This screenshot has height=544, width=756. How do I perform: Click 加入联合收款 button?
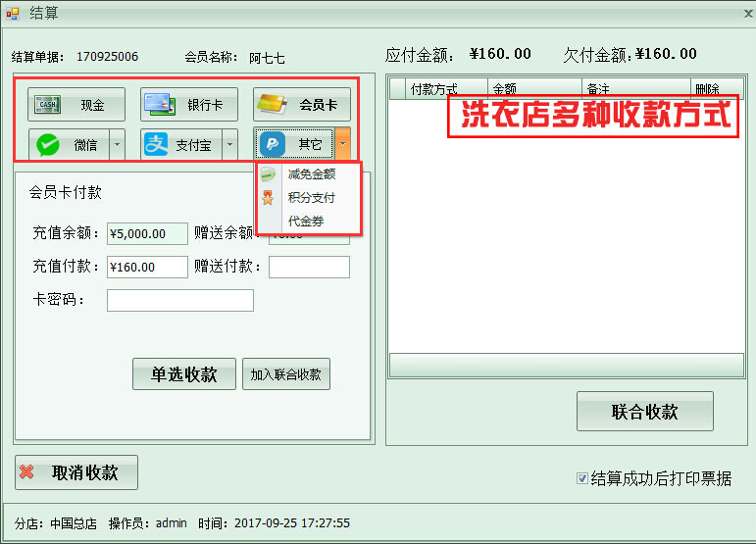pos(286,373)
